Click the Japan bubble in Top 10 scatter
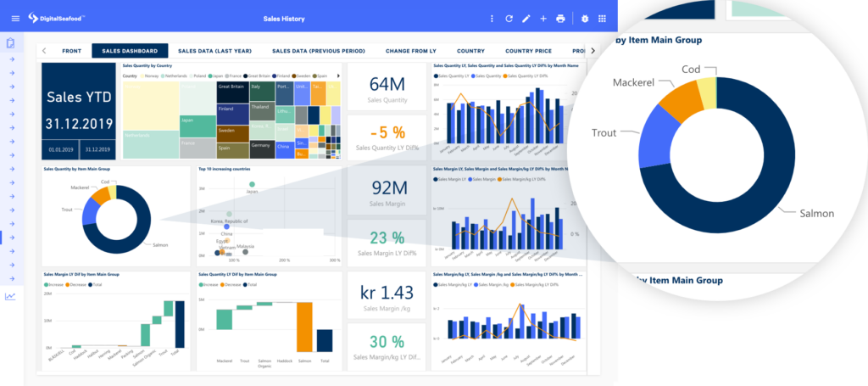The width and height of the screenshot is (868, 386). (252, 184)
